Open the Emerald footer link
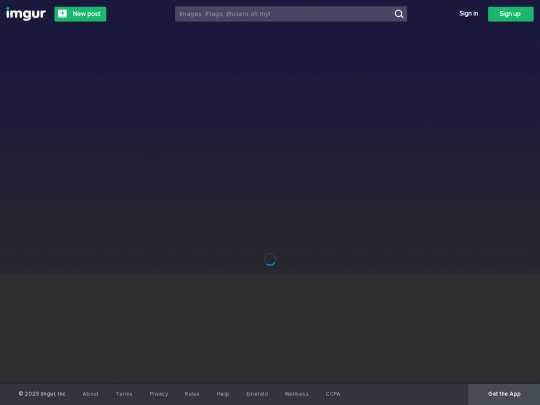 pos(257,394)
